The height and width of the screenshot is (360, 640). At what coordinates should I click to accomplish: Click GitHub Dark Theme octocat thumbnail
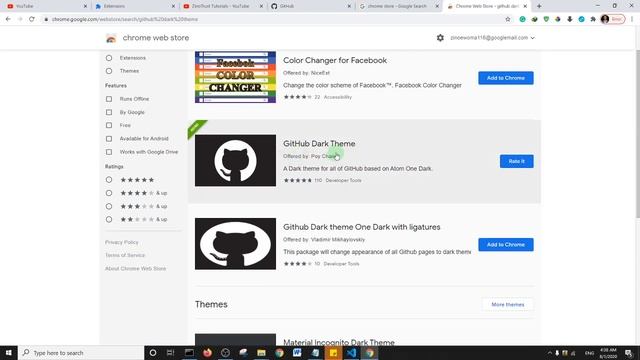[235, 160]
